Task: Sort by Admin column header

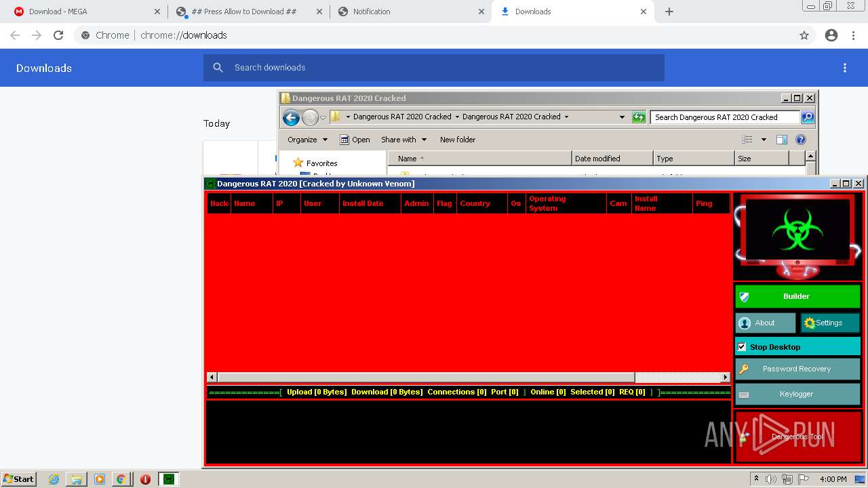Action: (x=416, y=203)
